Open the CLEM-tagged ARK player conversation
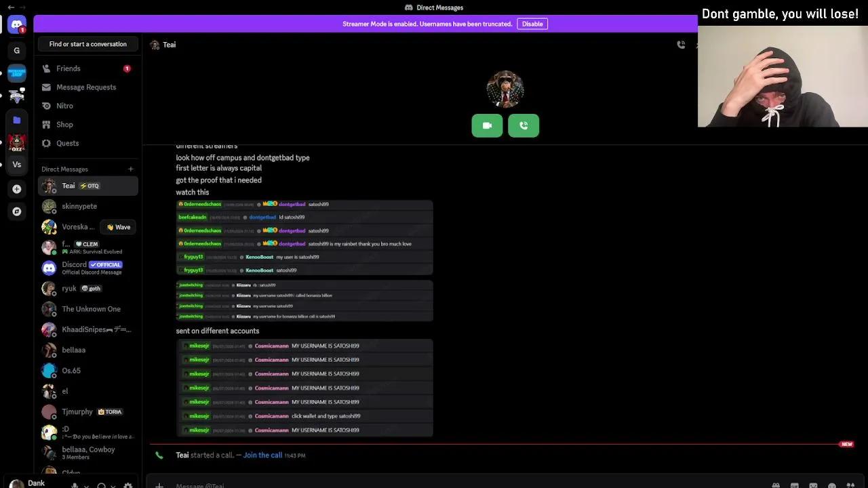 88,247
